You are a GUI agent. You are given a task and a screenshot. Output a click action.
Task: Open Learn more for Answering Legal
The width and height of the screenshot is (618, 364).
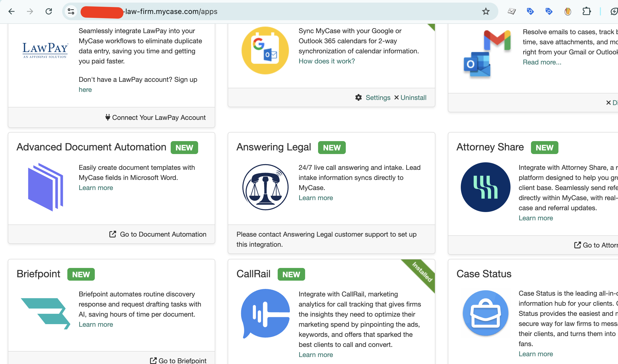(x=316, y=198)
